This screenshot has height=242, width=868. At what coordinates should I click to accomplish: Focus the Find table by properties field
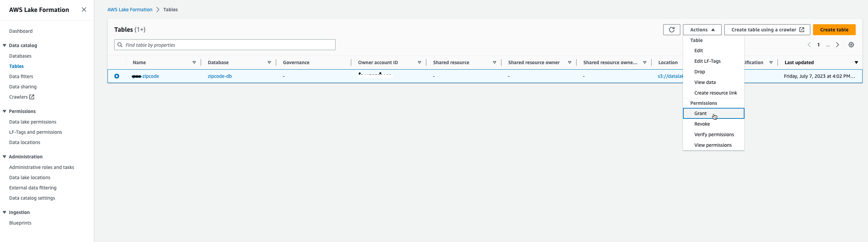click(225, 45)
